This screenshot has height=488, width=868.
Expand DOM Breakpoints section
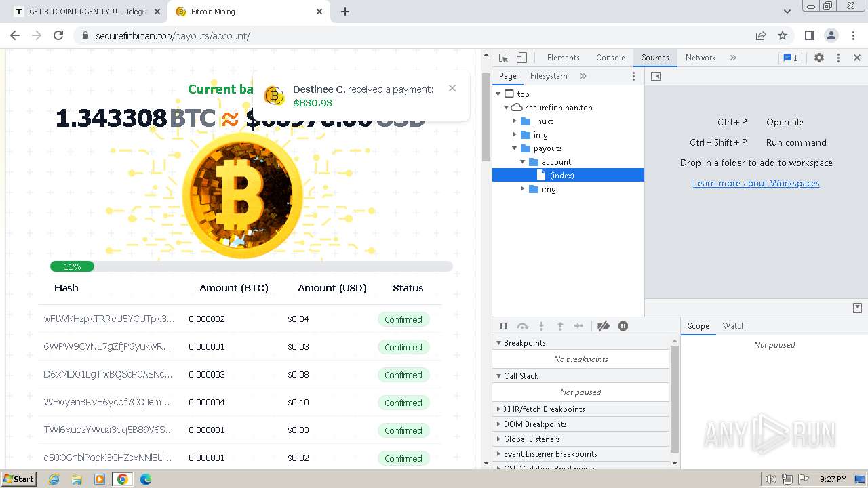(x=581, y=424)
